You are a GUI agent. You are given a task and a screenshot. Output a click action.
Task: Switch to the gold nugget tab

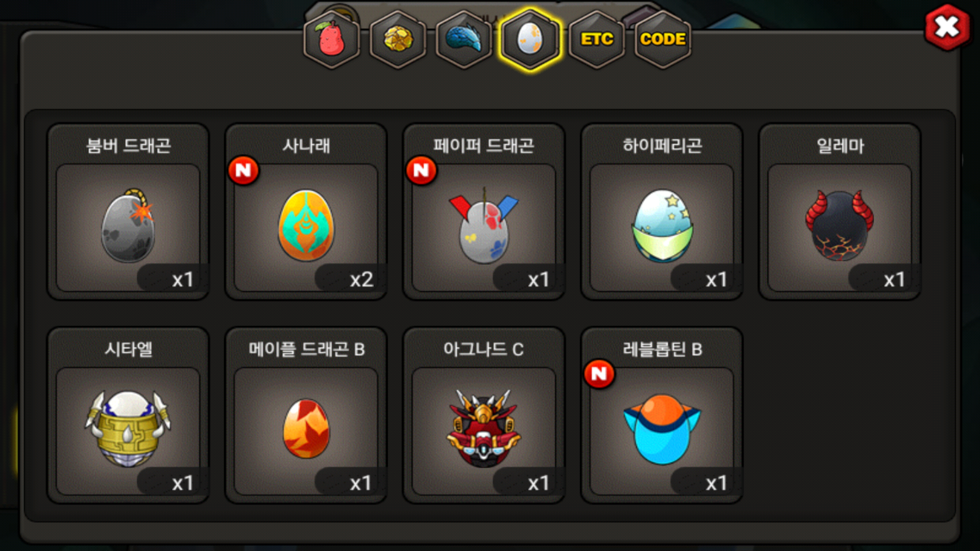[398, 39]
